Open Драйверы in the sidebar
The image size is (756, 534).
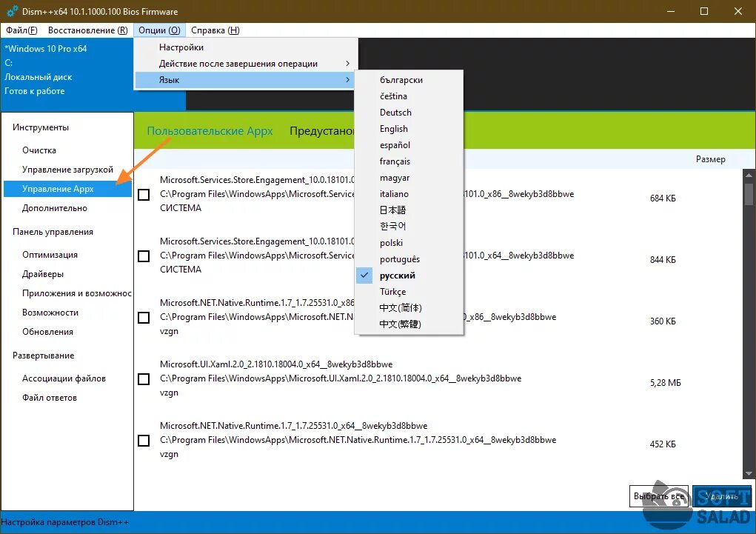67,274
